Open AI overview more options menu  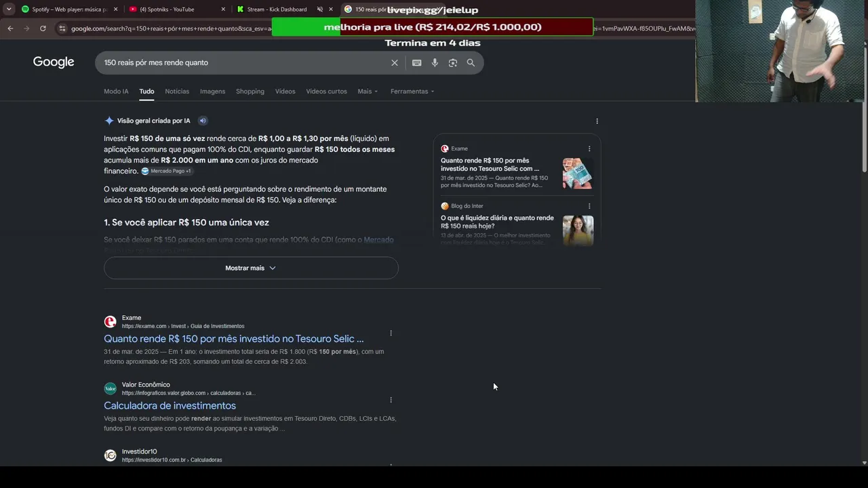click(x=597, y=121)
